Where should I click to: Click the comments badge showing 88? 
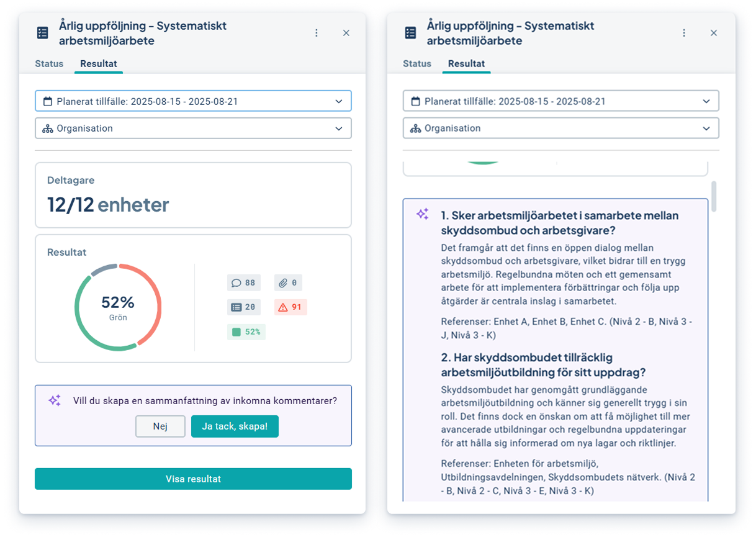coord(244,283)
